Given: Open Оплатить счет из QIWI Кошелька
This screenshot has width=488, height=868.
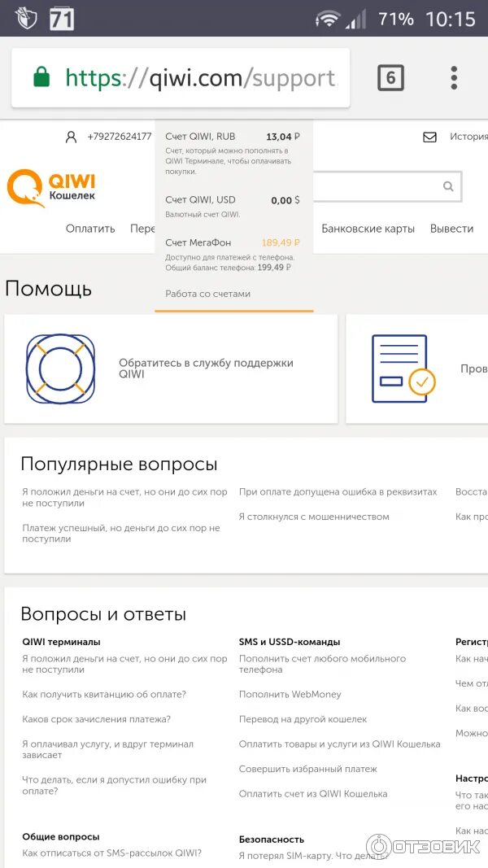Looking at the screenshot, I should click(313, 794).
